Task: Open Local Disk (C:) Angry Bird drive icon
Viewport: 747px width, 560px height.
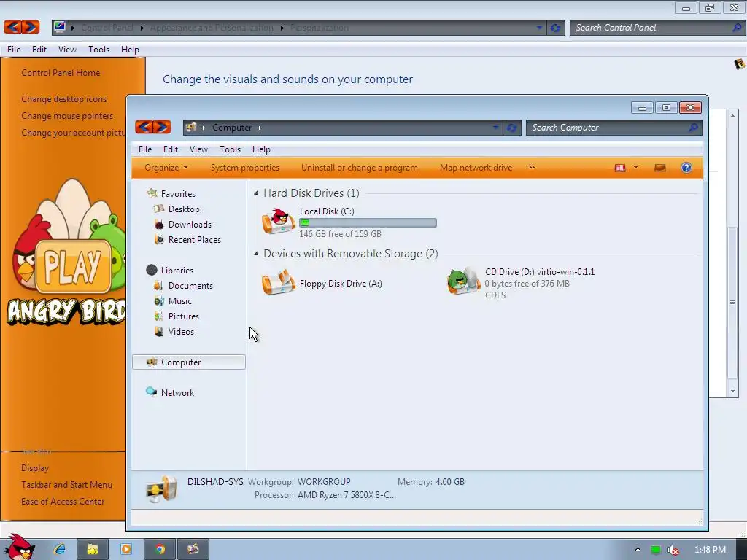Action: [278, 222]
